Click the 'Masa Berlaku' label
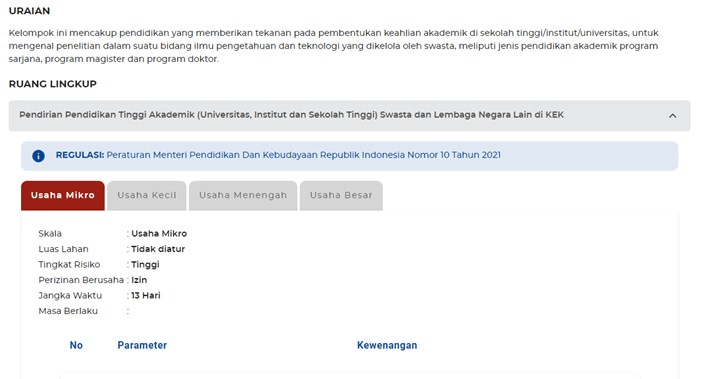Viewport: 708px width, 379px height. tap(68, 311)
